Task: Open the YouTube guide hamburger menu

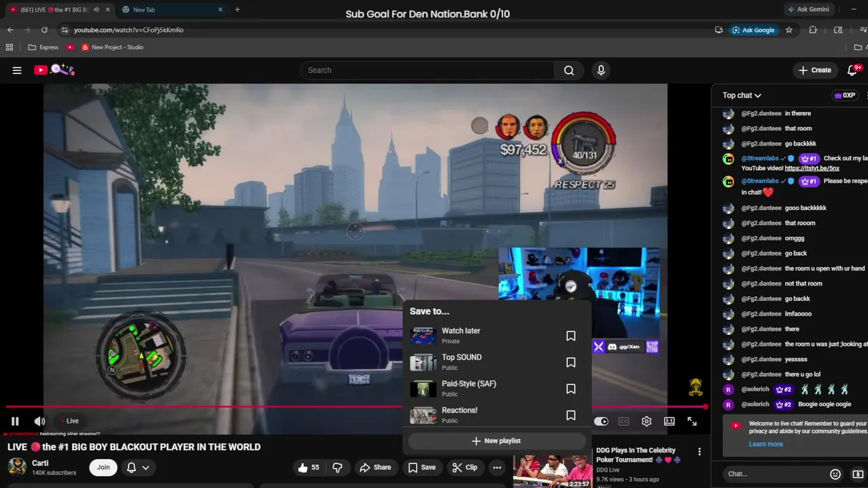Action: 17,70
